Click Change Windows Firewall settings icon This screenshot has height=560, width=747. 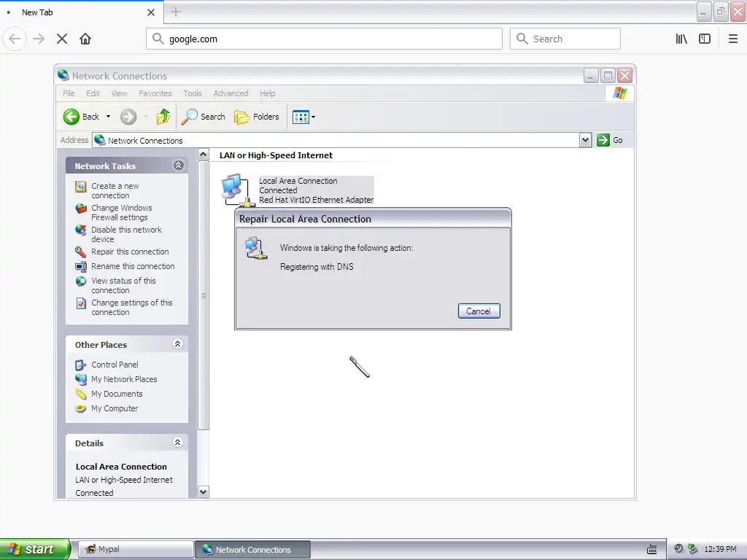81,209
